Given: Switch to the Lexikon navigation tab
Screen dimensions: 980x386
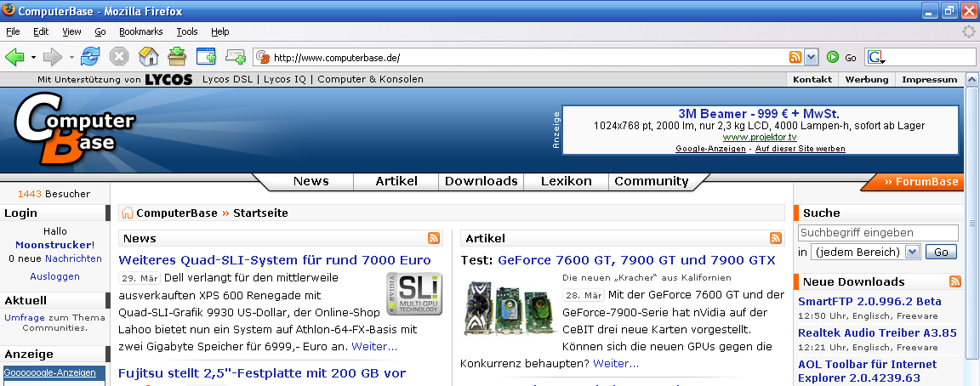Looking at the screenshot, I should pos(567,181).
